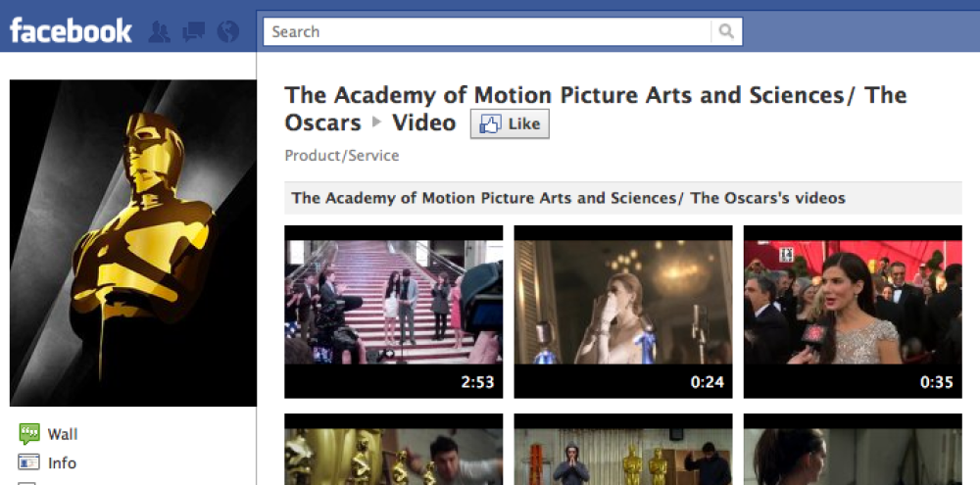Play the 0:24 video thumbnail
Image resolution: width=980 pixels, height=485 pixels.
point(623,312)
